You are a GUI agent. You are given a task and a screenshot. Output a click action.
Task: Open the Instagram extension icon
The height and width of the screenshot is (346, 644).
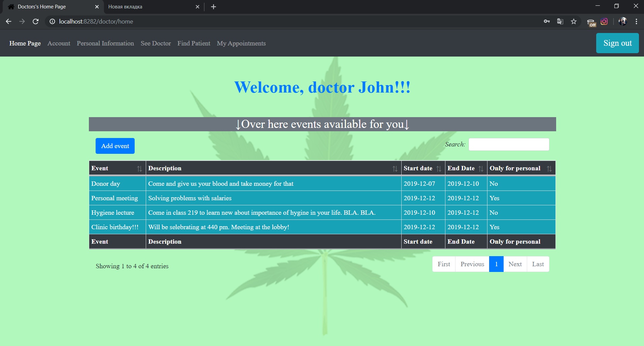point(604,22)
